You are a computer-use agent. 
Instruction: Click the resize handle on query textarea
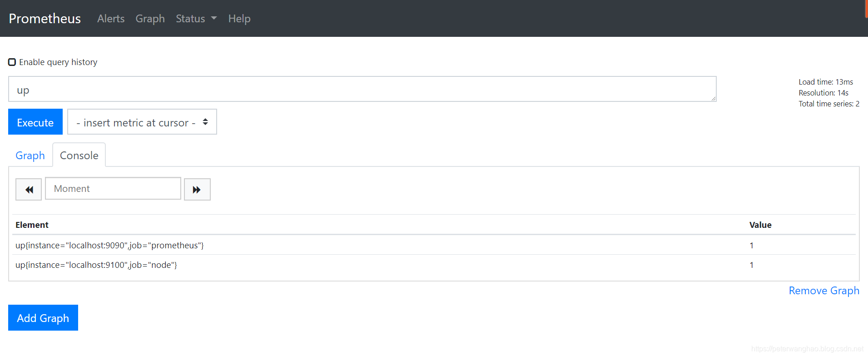pyautogui.click(x=712, y=99)
